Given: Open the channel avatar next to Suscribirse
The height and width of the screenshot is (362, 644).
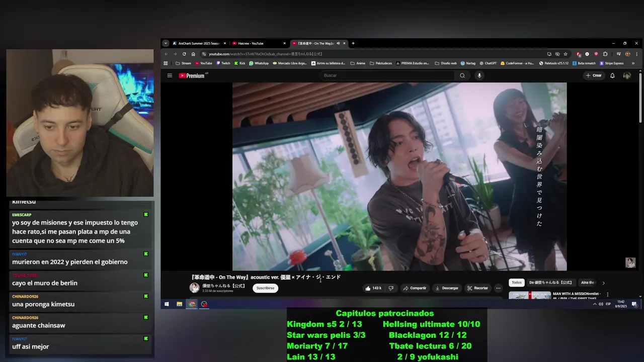Looking at the screenshot, I should [194, 288].
